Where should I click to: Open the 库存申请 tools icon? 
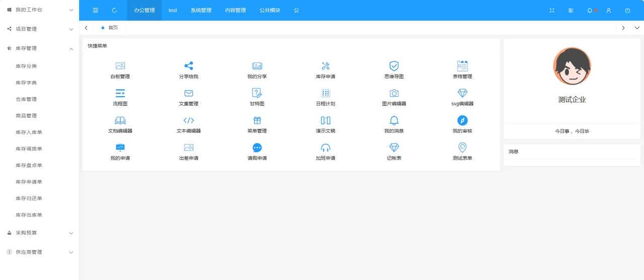[x=326, y=65]
